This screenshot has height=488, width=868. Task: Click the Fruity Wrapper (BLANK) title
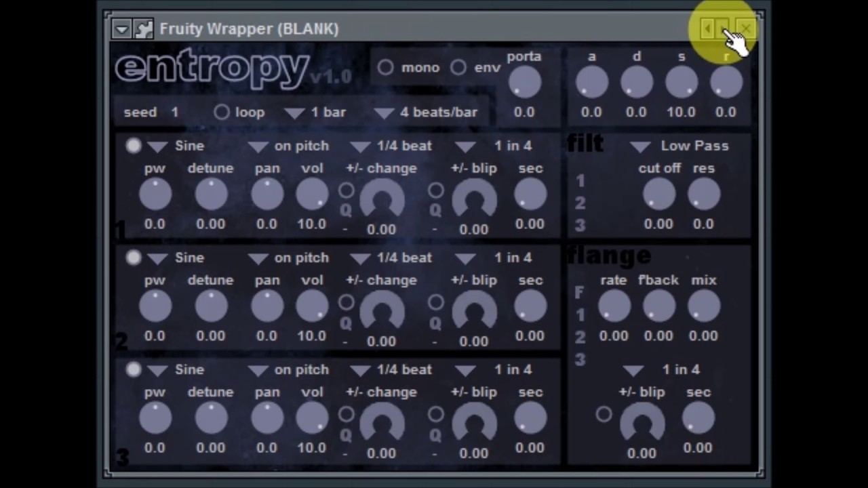click(x=249, y=29)
